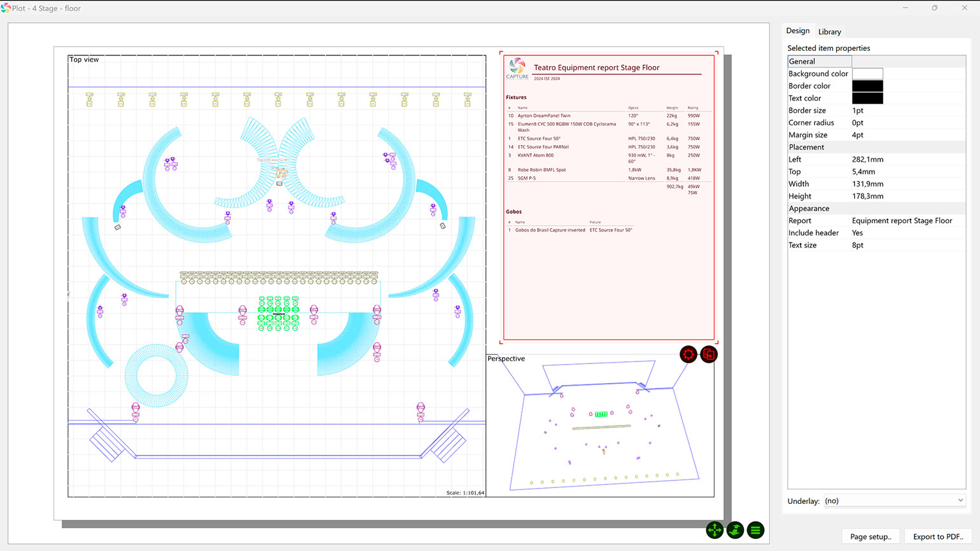Click the green four-arrow move icon
The height and width of the screenshot is (551, 980).
(715, 530)
